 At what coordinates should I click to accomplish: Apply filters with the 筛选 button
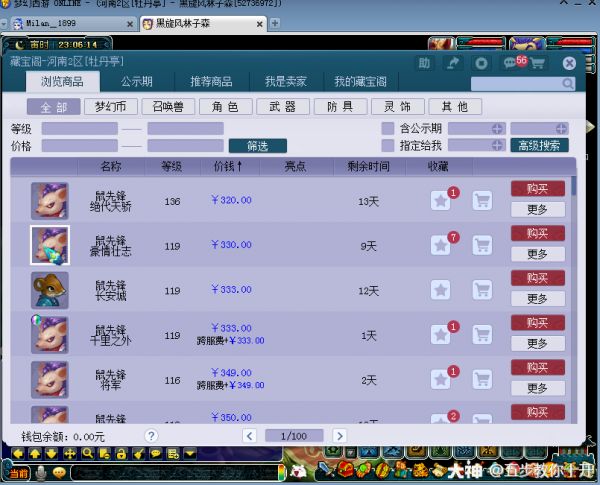tap(258, 146)
